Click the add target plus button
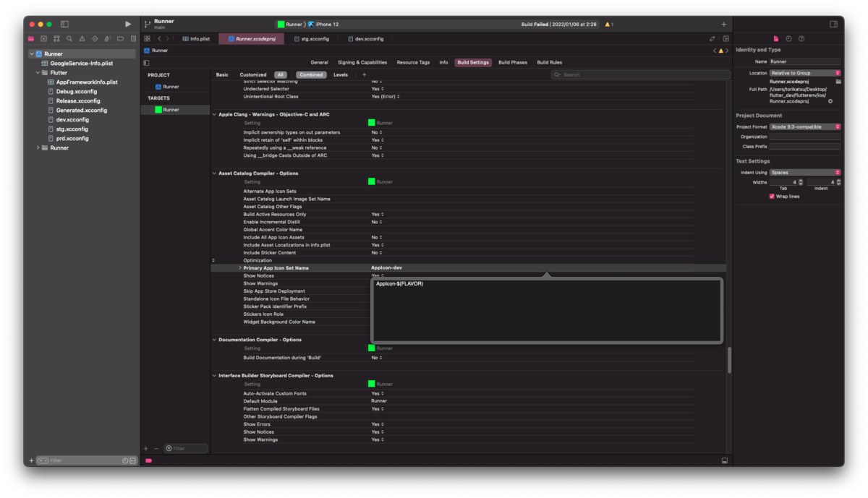This screenshot has width=868, height=498. click(145, 448)
